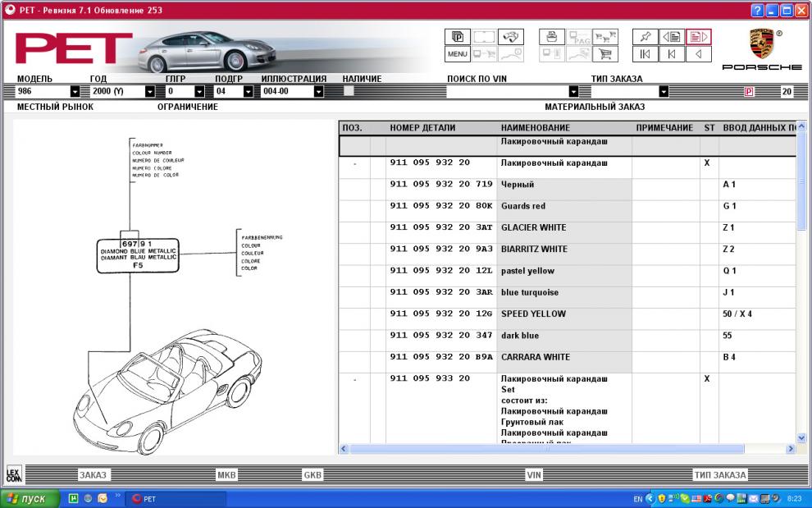
Task: Click the EN language indicator in tray
Action: pos(637,499)
